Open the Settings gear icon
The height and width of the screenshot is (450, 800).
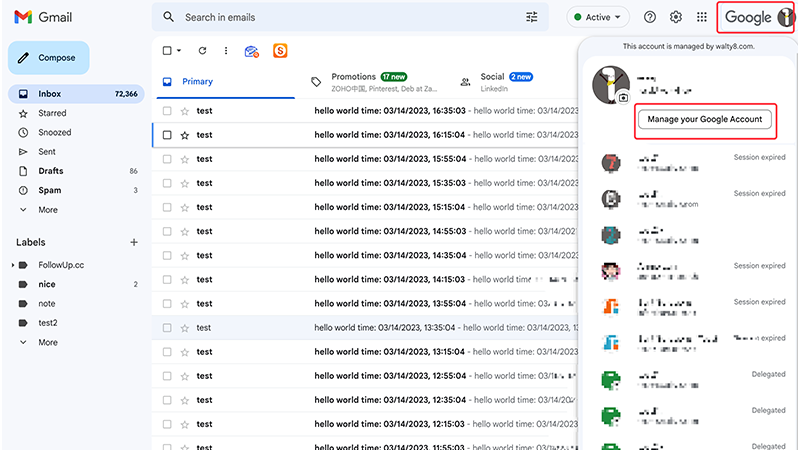tap(676, 17)
